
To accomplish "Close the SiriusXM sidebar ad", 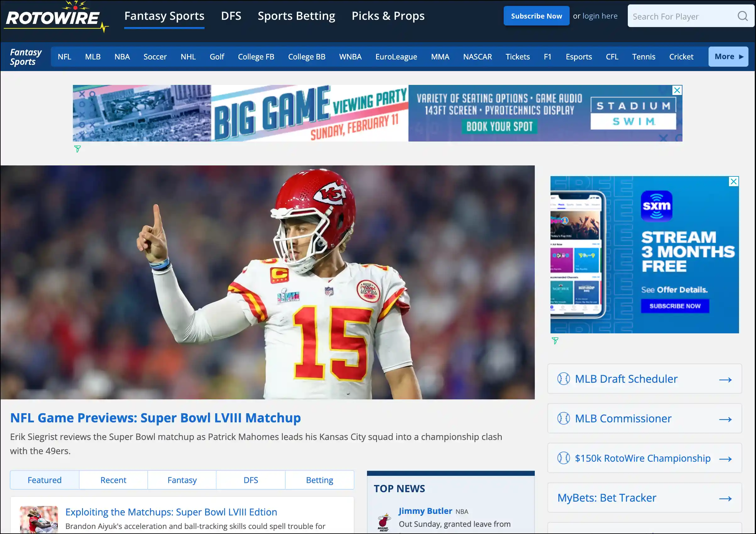I will point(734,181).
